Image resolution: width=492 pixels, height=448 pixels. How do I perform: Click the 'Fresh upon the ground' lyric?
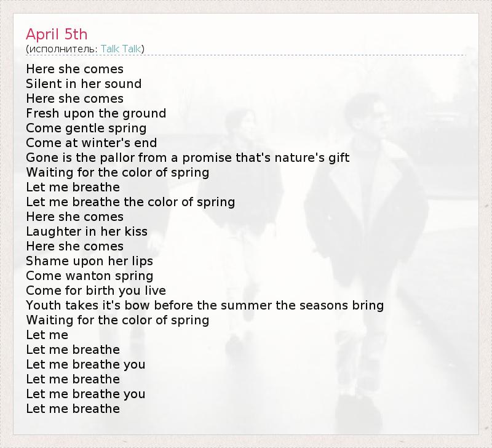coord(96,113)
